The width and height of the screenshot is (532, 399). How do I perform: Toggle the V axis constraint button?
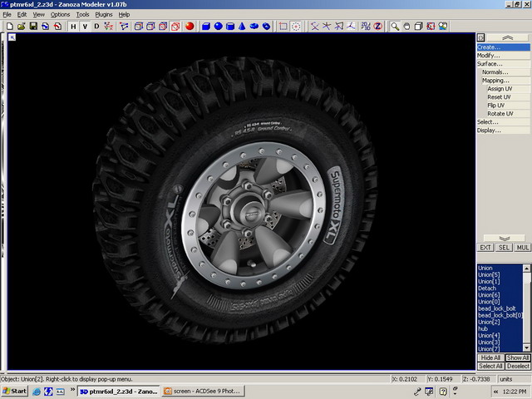coord(84,26)
